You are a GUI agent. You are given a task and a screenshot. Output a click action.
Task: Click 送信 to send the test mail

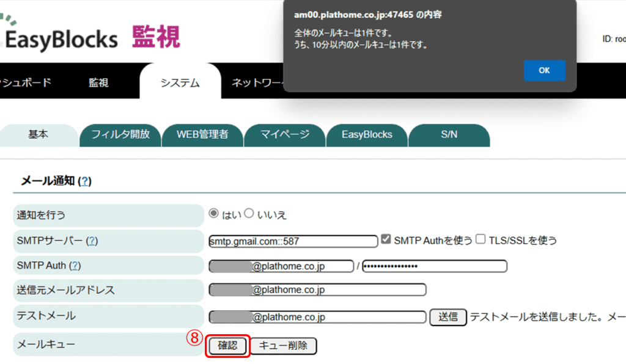pos(447,317)
